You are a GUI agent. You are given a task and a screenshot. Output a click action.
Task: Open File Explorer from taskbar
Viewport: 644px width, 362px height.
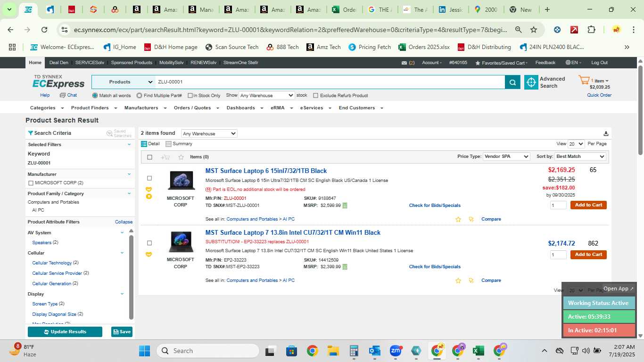333,351
